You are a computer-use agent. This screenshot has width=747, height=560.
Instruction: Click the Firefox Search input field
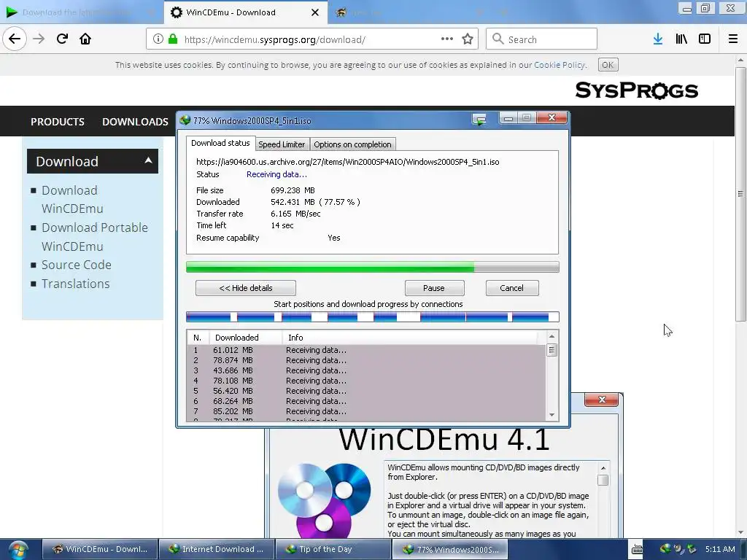pyautogui.click(x=542, y=39)
